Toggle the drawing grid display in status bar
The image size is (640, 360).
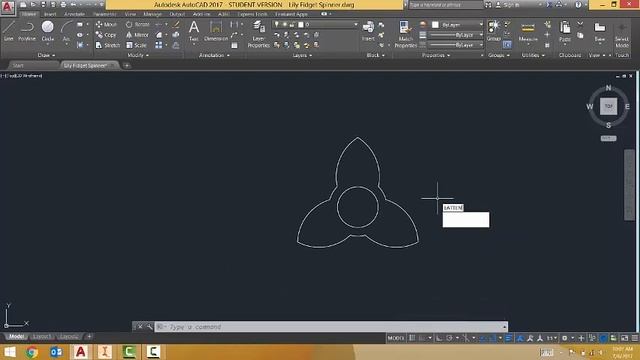tap(412, 338)
